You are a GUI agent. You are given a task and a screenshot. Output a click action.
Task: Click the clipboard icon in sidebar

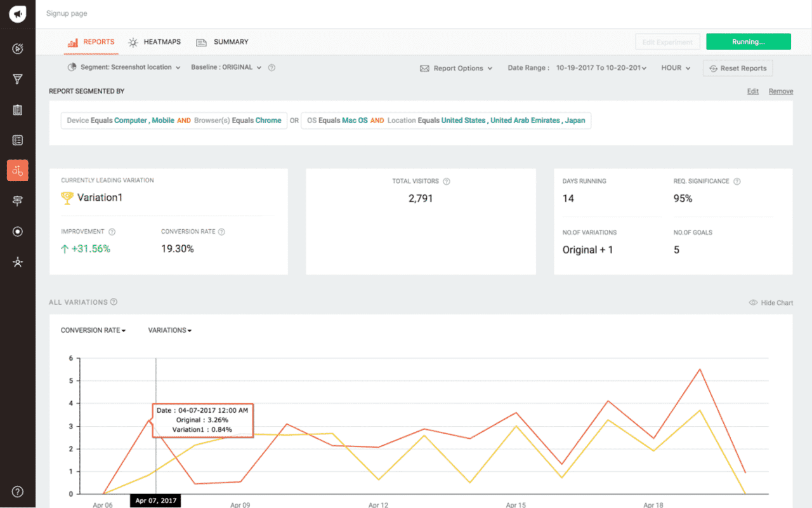tap(18, 110)
